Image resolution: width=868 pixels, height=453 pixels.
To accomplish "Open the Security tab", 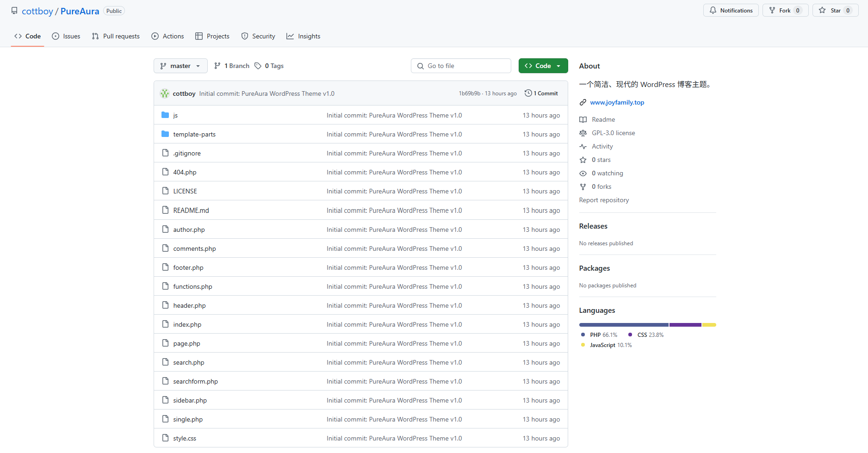I will pyautogui.click(x=258, y=36).
